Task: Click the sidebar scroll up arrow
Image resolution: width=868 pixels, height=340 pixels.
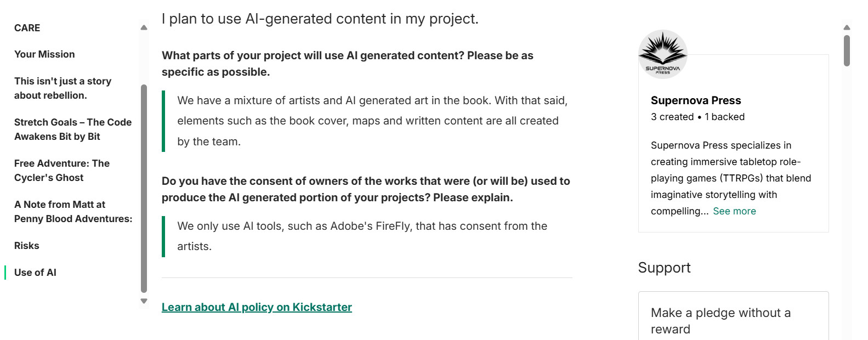Action: pos(144,27)
